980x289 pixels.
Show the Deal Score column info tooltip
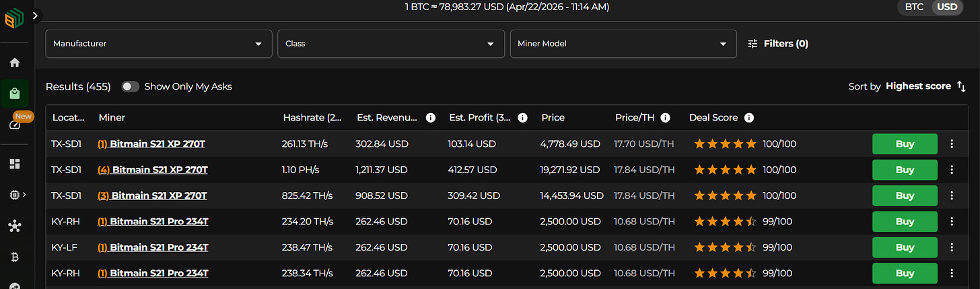click(748, 117)
